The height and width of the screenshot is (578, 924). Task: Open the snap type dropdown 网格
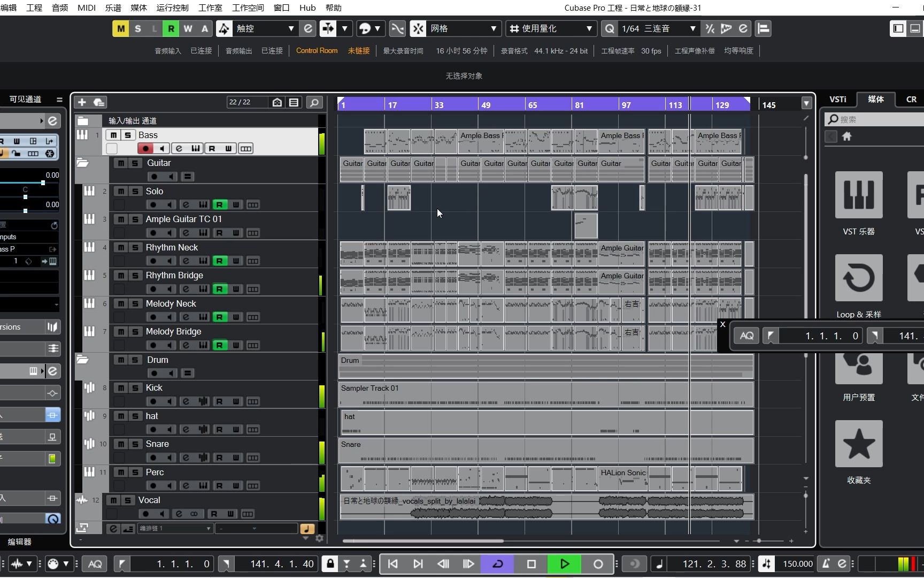[464, 28]
